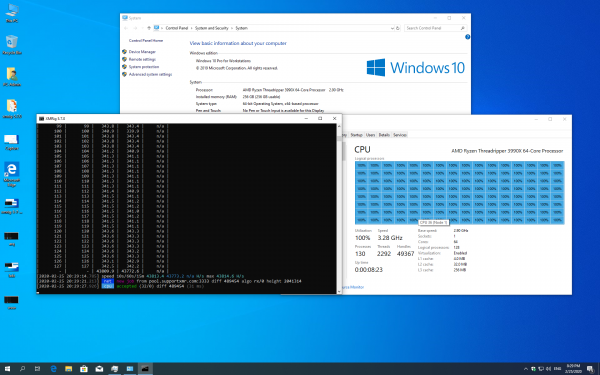Open System protection link
The width and height of the screenshot is (600, 375).
[143, 67]
